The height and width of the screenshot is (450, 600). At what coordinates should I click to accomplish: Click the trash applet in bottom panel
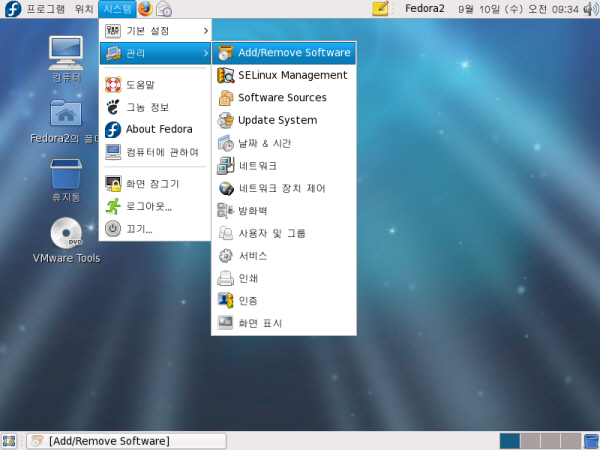click(x=592, y=441)
